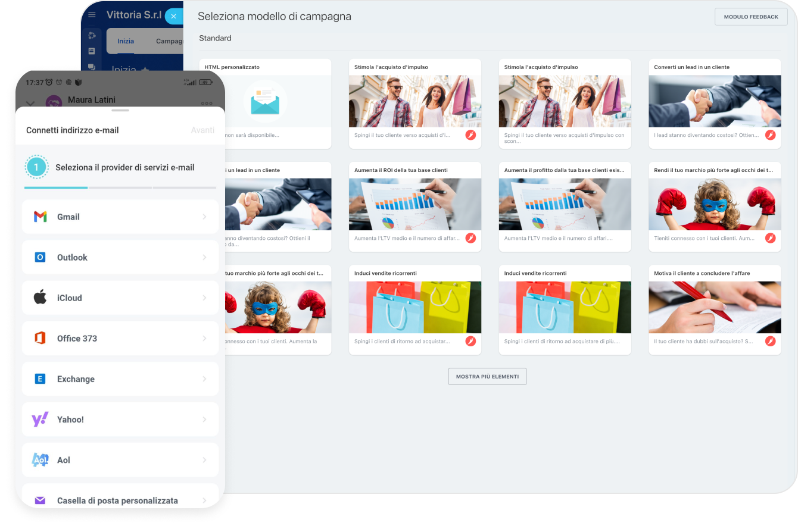
Task: Click the Apple iCloud logo
Action: coord(40,298)
